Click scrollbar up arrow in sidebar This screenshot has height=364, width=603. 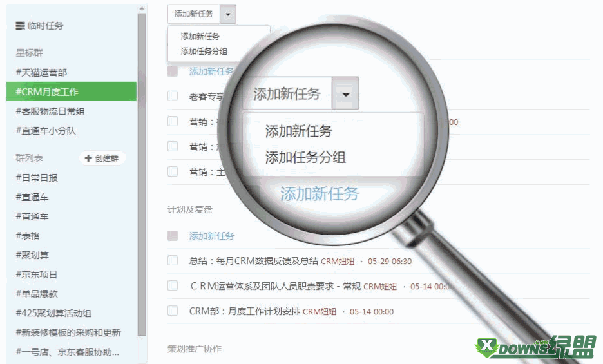point(142,8)
